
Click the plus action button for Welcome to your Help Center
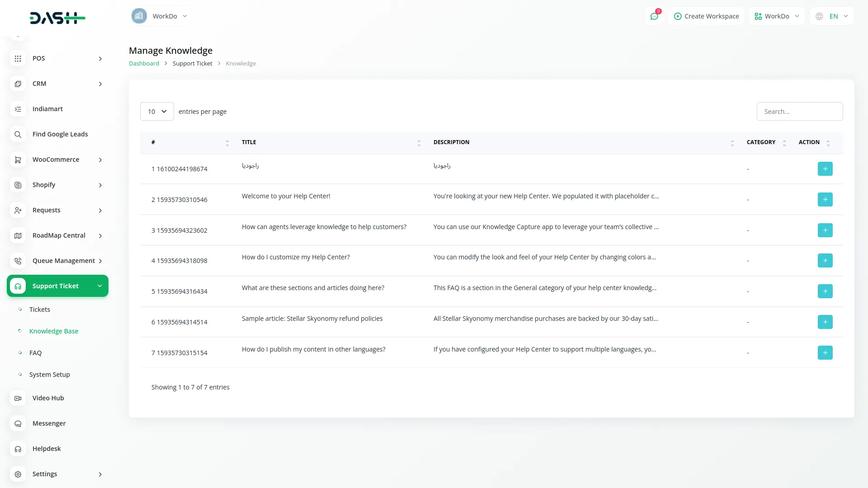click(x=825, y=199)
